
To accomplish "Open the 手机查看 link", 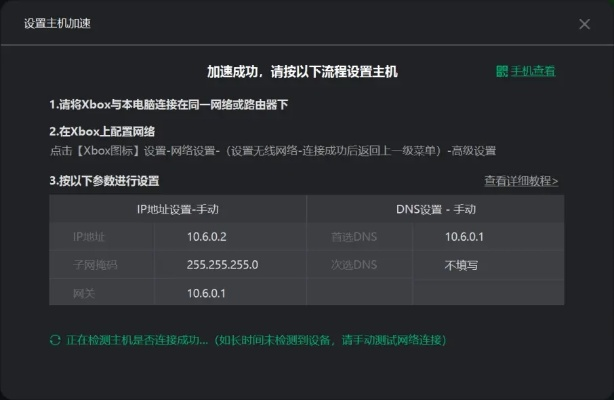I will pyautogui.click(x=533, y=71).
